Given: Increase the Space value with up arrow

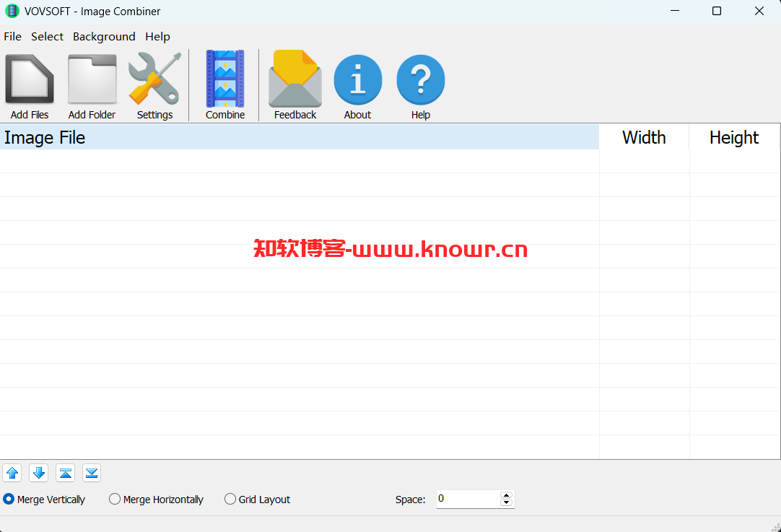Looking at the screenshot, I should [507, 495].
